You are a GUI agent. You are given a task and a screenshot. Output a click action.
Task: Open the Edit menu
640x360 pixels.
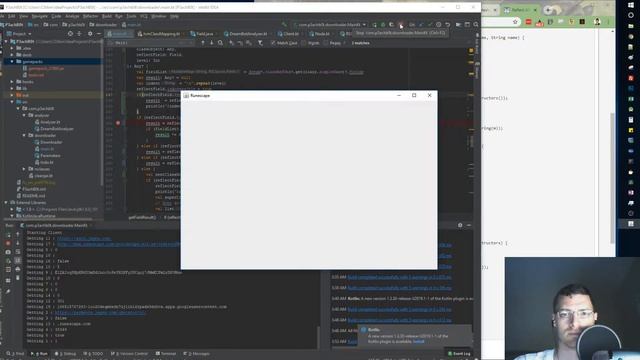pos(11,16)
